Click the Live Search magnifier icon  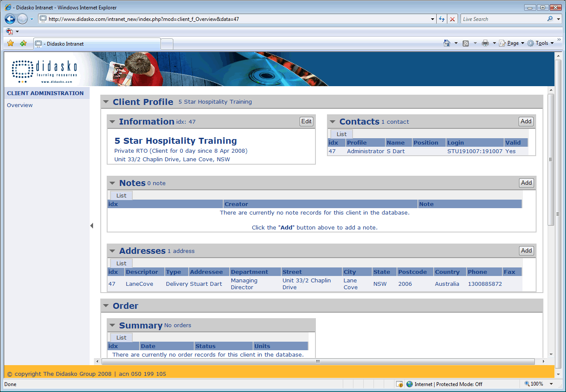(x=550, y=19)
